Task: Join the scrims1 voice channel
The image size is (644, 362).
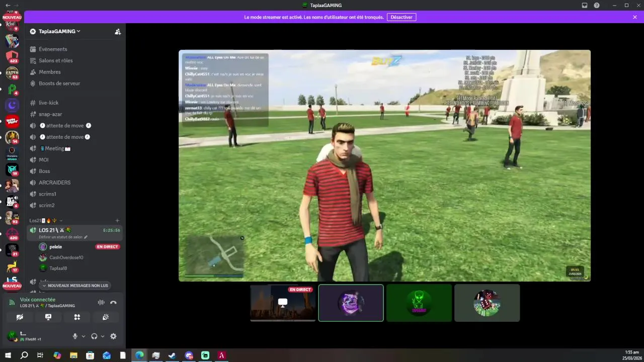Action: [x=74, y=194]
